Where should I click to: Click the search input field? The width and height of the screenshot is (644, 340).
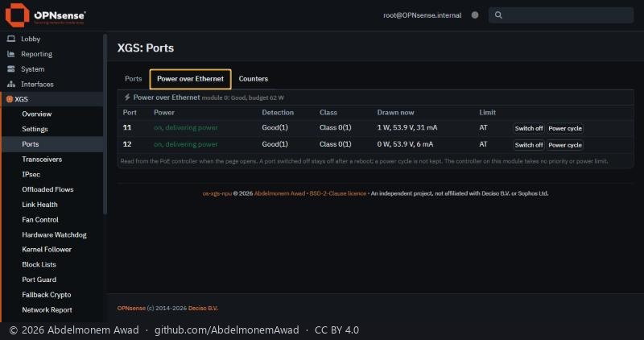pos(561,15)
